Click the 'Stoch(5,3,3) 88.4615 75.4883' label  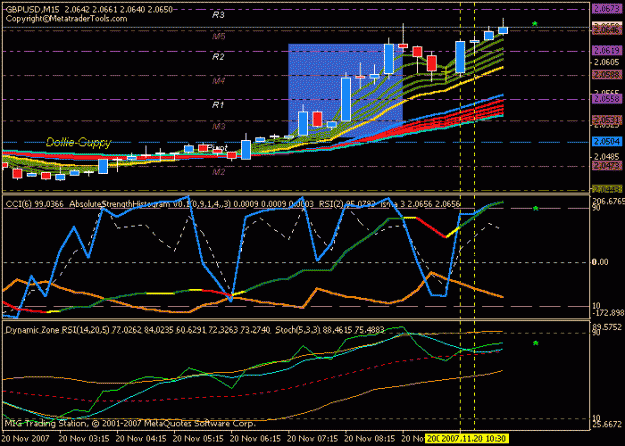[330, 330]
